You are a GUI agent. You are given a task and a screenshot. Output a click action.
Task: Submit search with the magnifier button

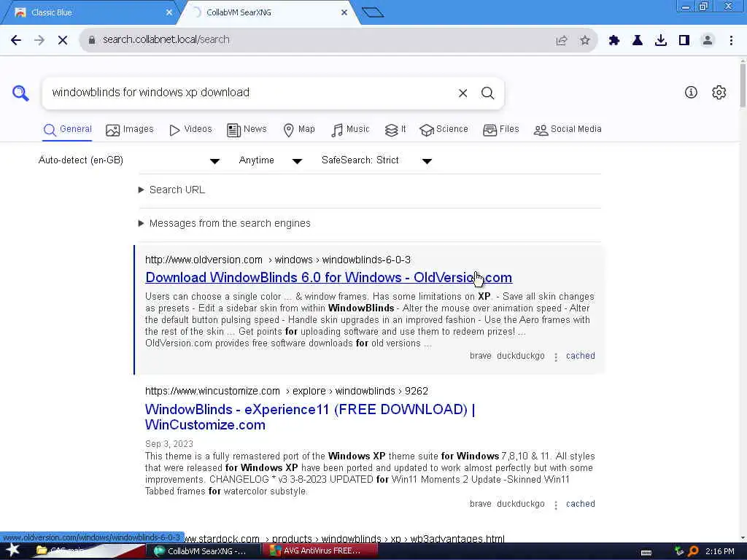pos(487,93)
